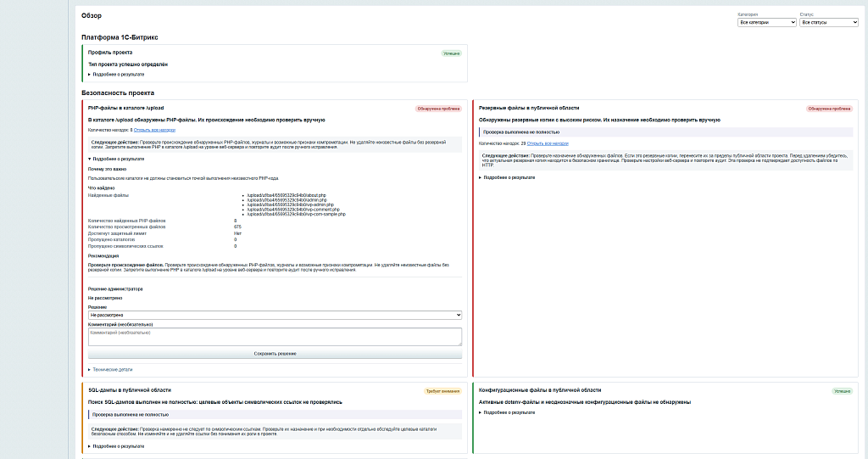Click the Сохранить решение button
The height and width of the screenshot is (459, 868).
(x=275, y=354)
